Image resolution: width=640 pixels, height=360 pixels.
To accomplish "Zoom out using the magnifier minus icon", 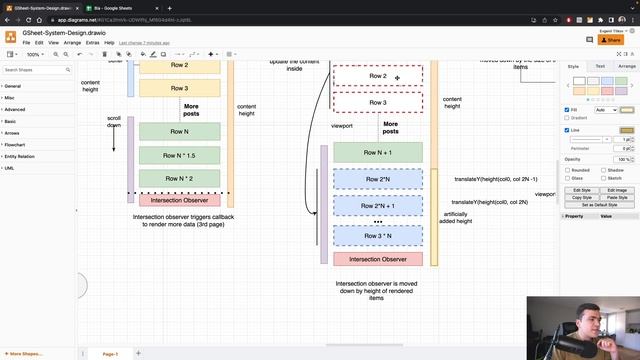I will click(x=66, y=54).
